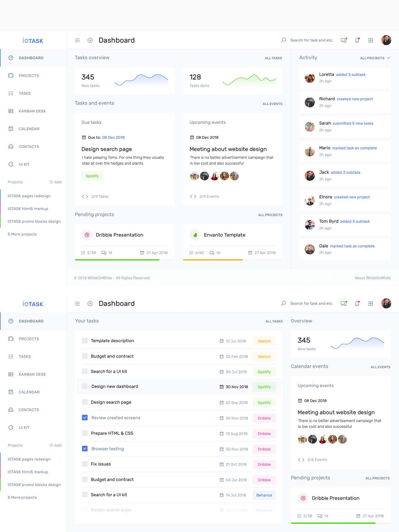
Task: Click the calendar icon next to Due to date
Action: pyautogui.click(x=84, y=137)
